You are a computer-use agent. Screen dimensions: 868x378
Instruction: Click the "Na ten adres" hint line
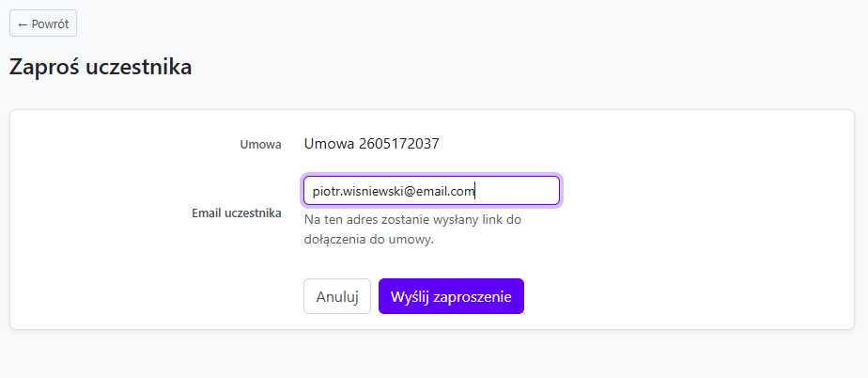tap(413, 219)
